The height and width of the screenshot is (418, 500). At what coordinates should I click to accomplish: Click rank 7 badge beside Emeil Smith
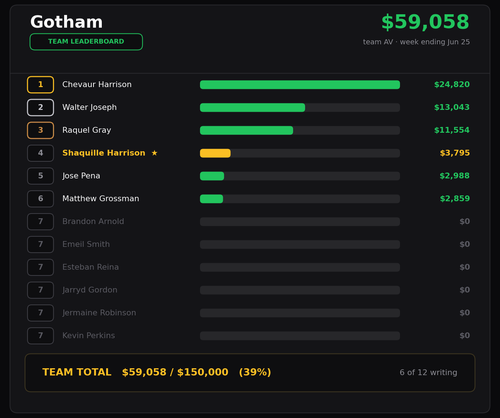40,244
